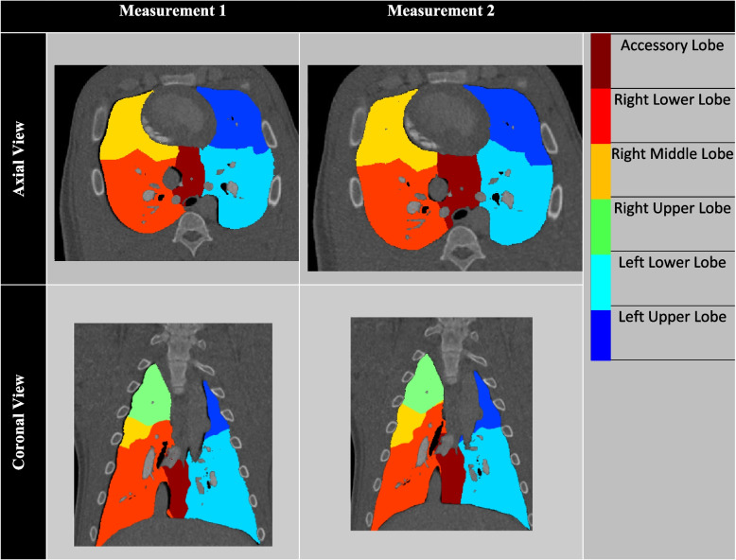
Task: Click the Left Lower Lobe cyan swatch
Action: click(x=601, y=282)
